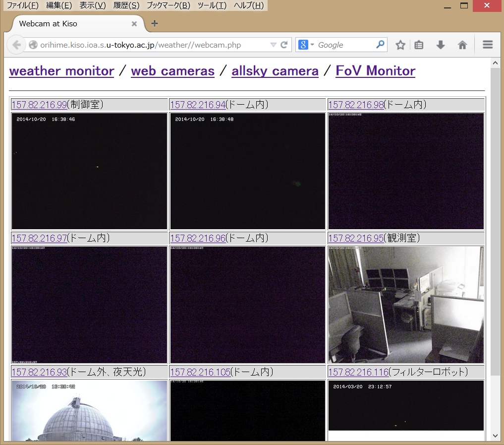The image size is (504, 445).
Task: Click the site identity globe icon
Action: (x=33, y=45)
